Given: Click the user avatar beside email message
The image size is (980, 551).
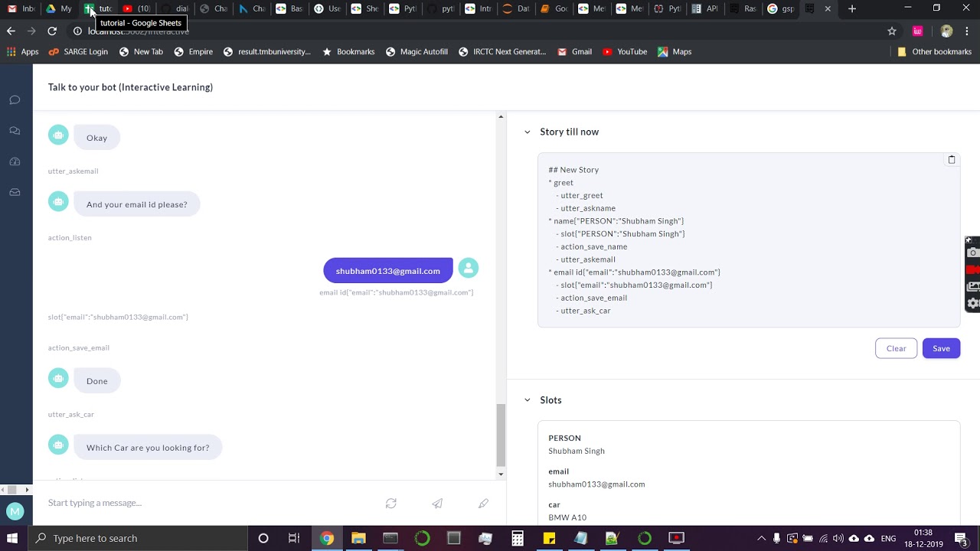Looking at the screenshot, I should coord(469,269).
